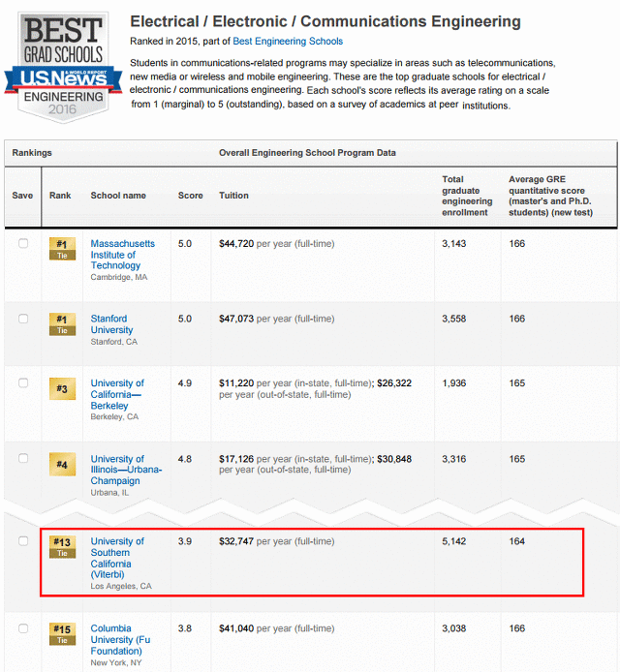Click the $17,126 in-state tuition value
Screen dimensions: 620x672
click(x=236, y=459)
